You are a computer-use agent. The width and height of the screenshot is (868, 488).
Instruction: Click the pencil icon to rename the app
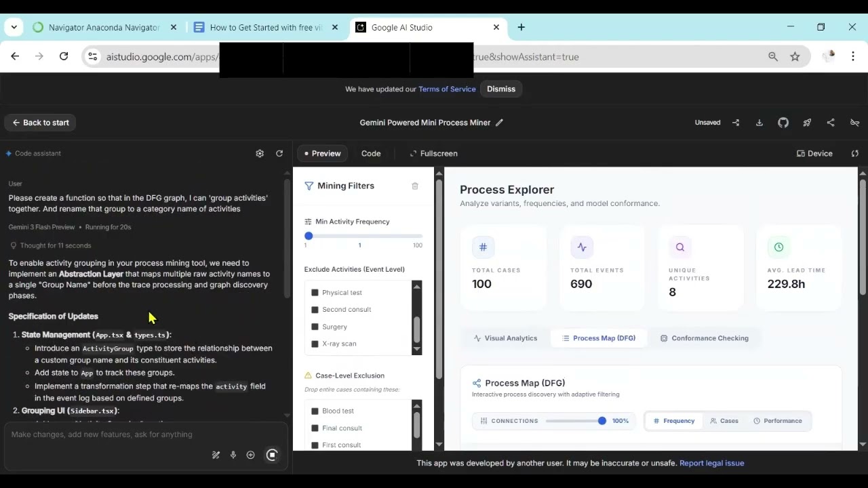tap(499, 123)
